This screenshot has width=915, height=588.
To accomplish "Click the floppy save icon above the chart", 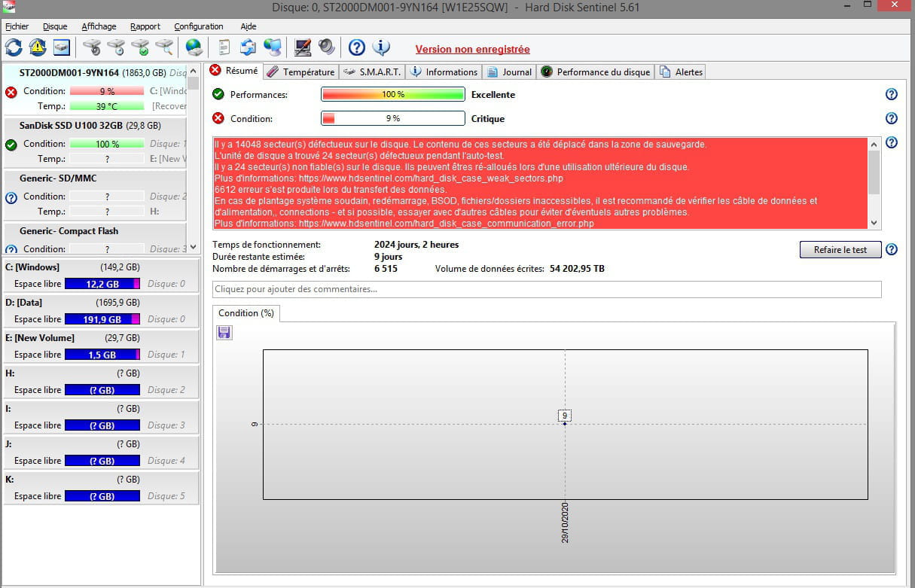I will (x=224, y=332).
